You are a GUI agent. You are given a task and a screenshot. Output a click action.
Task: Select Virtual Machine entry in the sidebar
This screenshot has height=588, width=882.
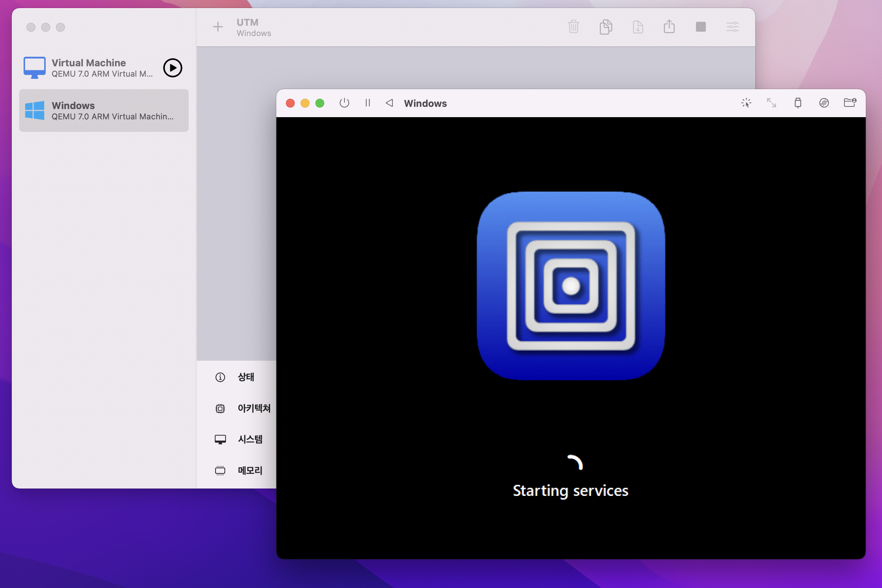89,68
